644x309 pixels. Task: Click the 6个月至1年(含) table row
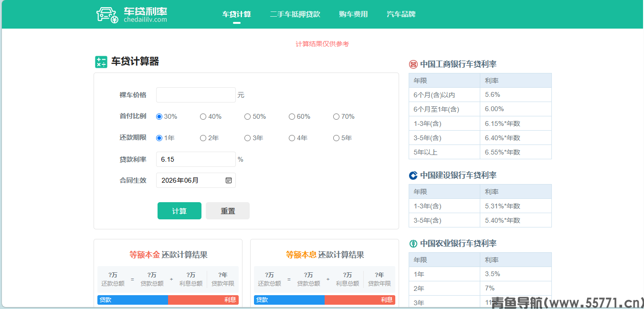click(x=480, y=109)
